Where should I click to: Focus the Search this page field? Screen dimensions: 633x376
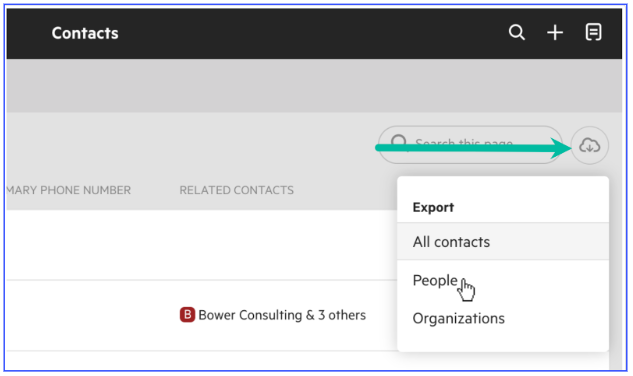coord(470,145)
